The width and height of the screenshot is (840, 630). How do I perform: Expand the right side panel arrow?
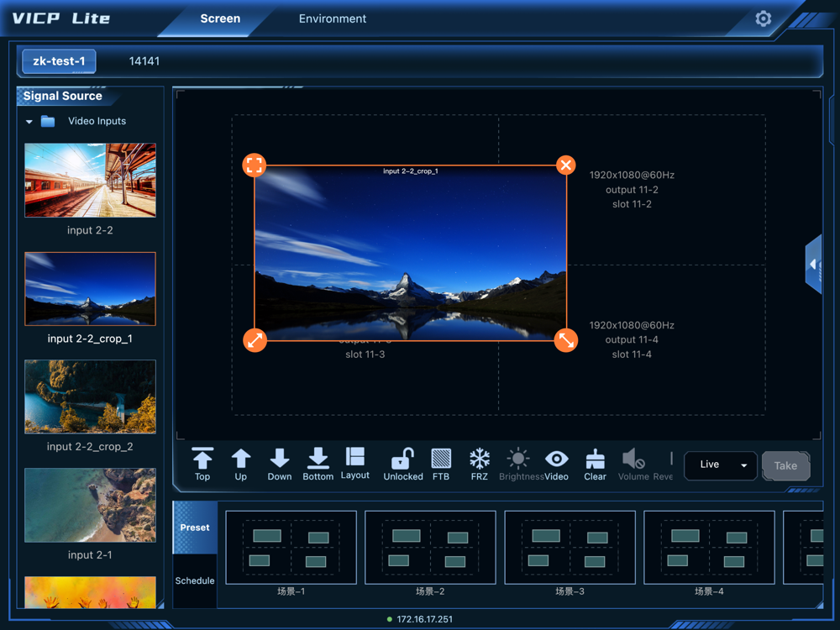(813, 264)
